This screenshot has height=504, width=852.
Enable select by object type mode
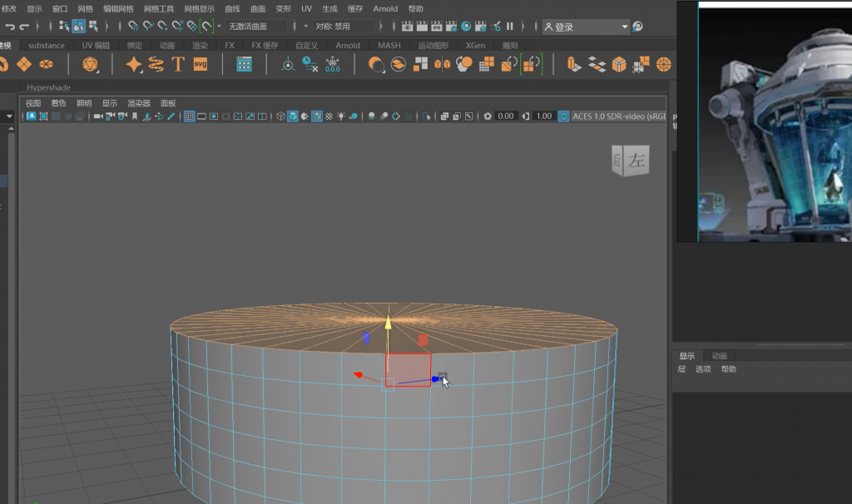tap(79, 26)
